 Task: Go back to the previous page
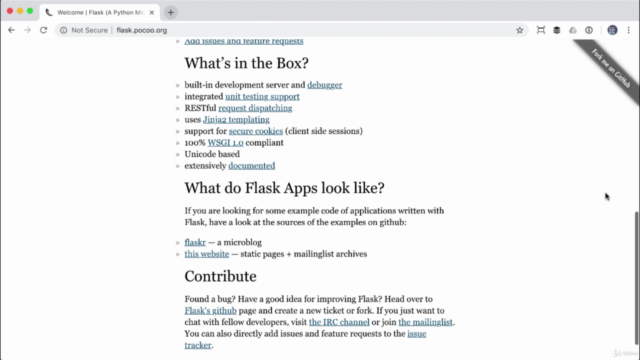(11, 30)
